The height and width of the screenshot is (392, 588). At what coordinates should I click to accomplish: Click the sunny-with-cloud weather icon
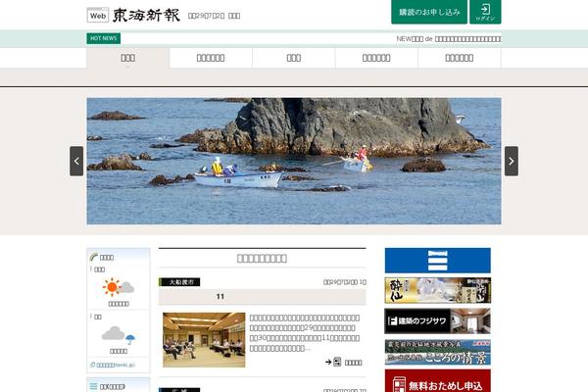[119, 287]
